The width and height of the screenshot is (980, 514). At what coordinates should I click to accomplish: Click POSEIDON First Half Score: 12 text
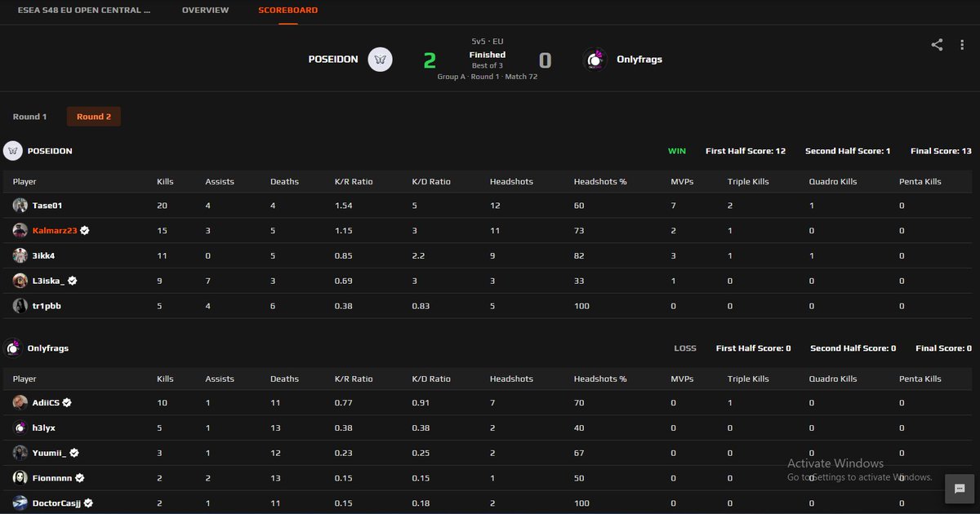click(746, 151)
